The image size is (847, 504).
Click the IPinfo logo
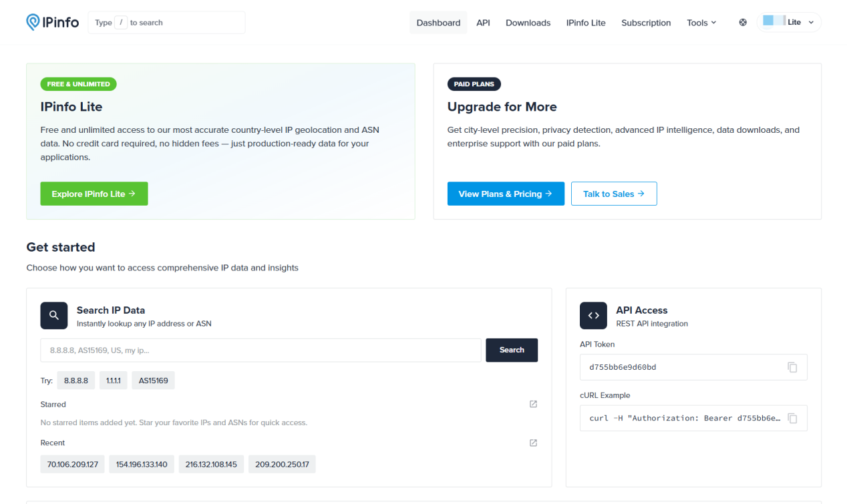tap(52, 22)
